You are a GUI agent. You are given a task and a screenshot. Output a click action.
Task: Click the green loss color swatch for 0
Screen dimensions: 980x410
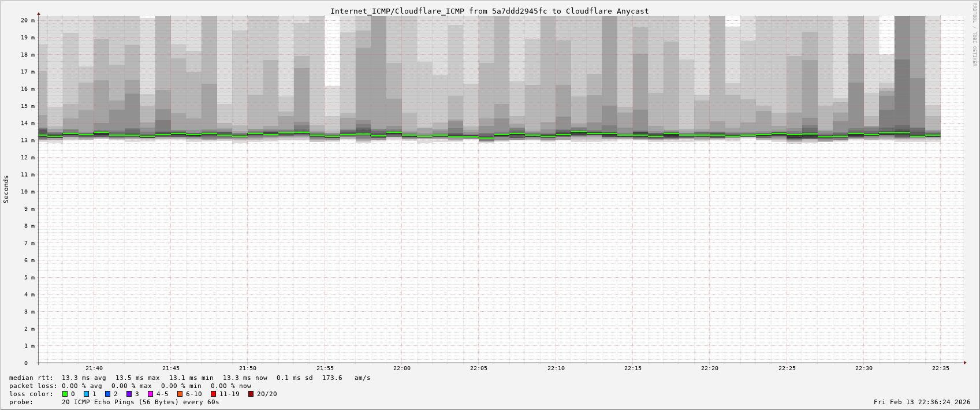(x=65, y=394)
